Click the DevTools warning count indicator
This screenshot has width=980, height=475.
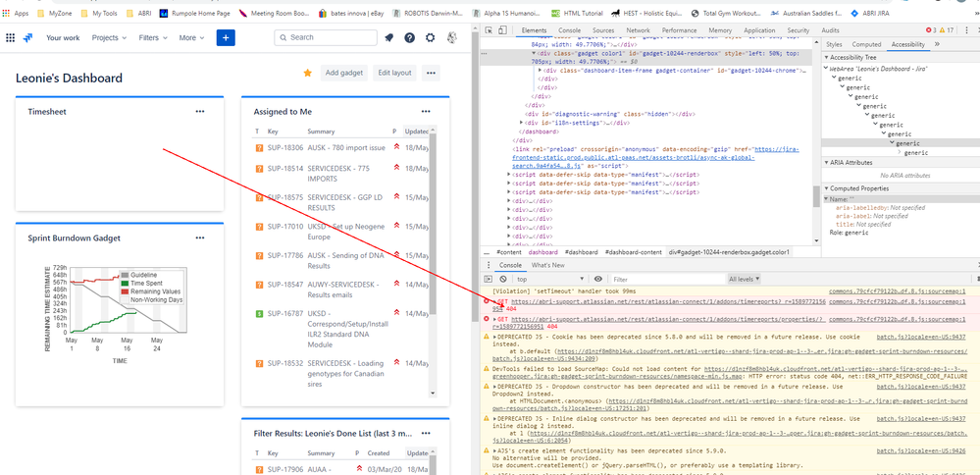click(x=947, y=30)
